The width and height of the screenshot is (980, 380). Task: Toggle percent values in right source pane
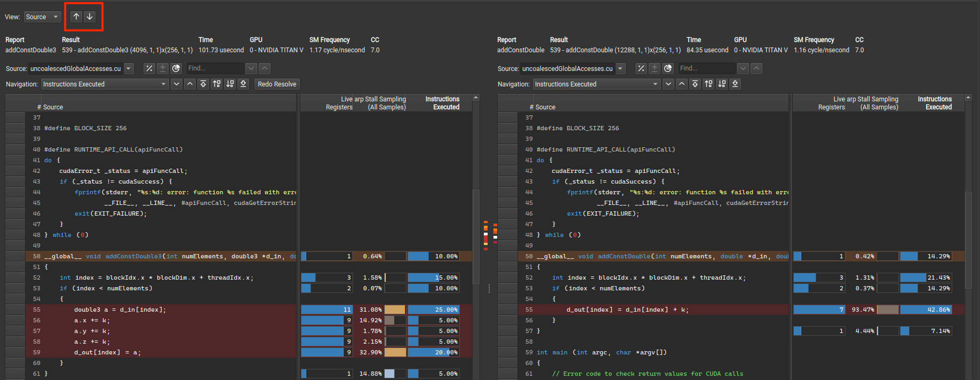coord(641,68)
